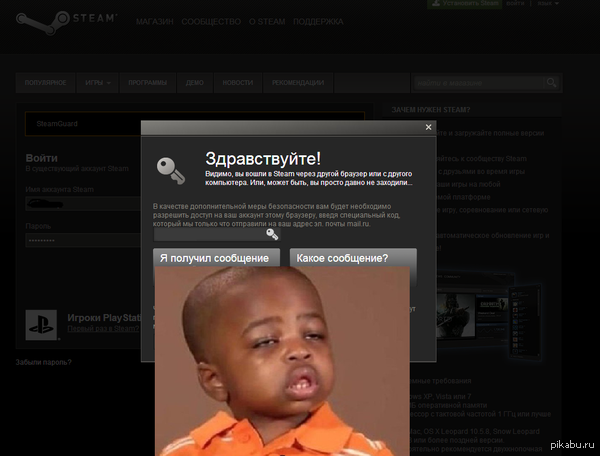Open the О STEAM menu item
Viewport: 600px width, 456px height.
coord(267,22)
